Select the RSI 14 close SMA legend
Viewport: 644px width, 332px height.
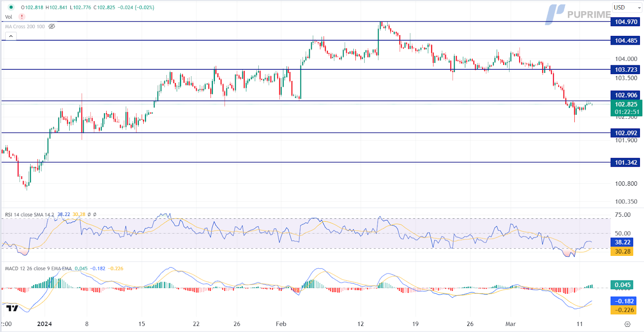coord(29,214)
